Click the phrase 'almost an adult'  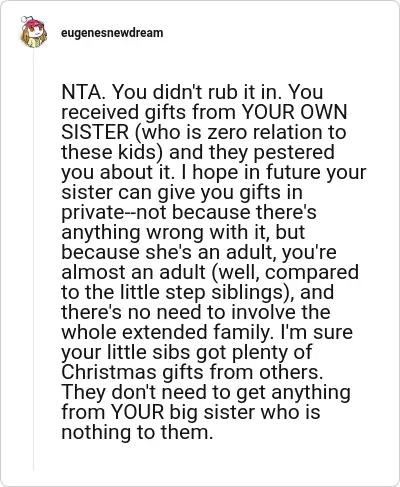click(x=133, y=272)
